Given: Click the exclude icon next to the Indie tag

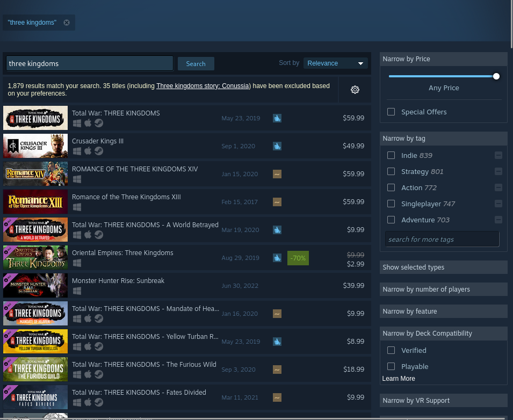Looking at the screenshot, I should [498, 155].
